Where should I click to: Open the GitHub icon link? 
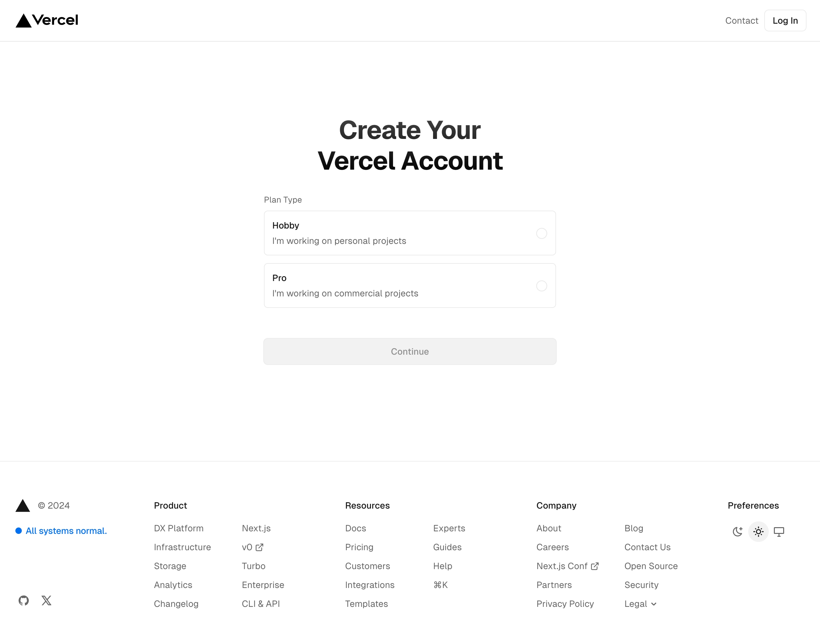click(x=24, y=600)
